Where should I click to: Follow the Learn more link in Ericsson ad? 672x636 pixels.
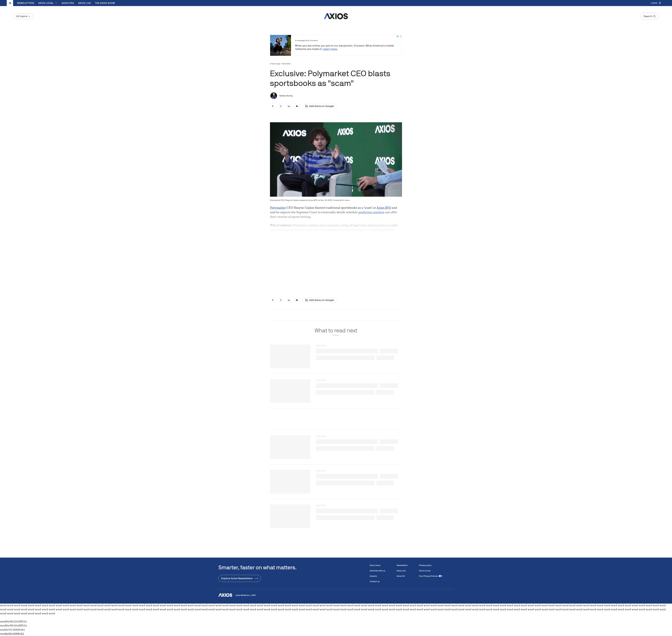click(330, 49)
